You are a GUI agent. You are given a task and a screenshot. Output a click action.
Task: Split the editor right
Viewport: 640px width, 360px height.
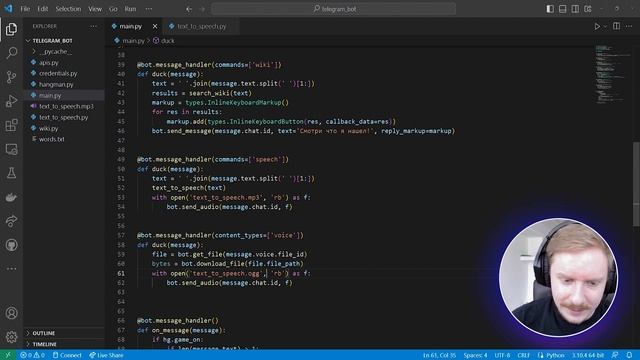(616, 26)
